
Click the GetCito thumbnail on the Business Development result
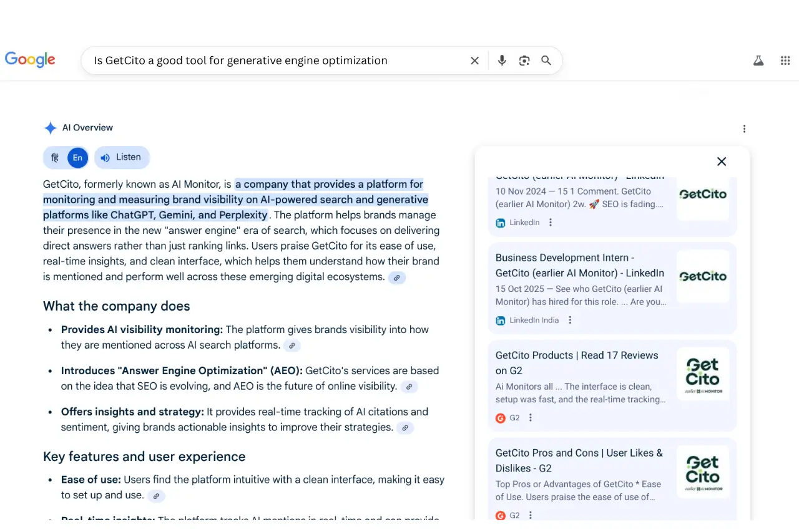[703, 276]
